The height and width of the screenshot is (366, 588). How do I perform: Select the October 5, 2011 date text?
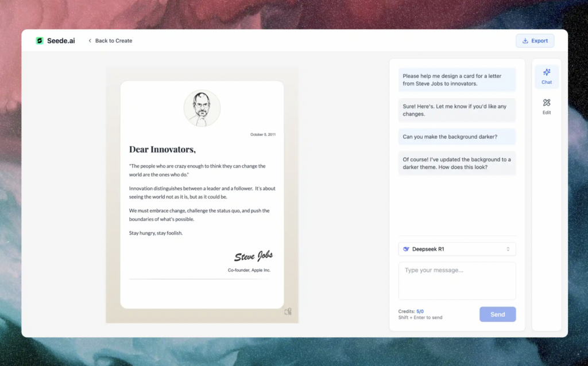(x=263, y=135)
